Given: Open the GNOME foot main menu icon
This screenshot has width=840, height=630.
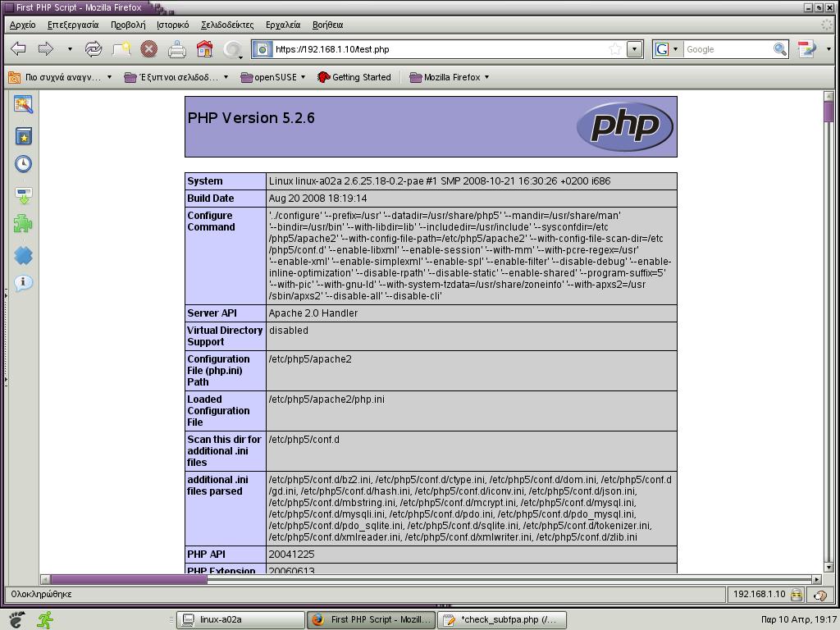Looking at the screenshot, I should 16,620.
